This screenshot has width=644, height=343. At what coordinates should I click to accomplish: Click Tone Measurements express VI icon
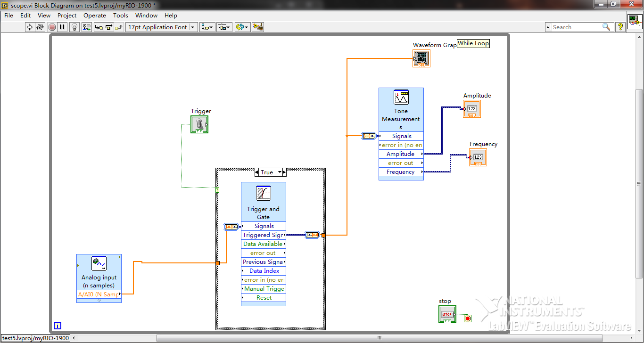tap(401, 98)
